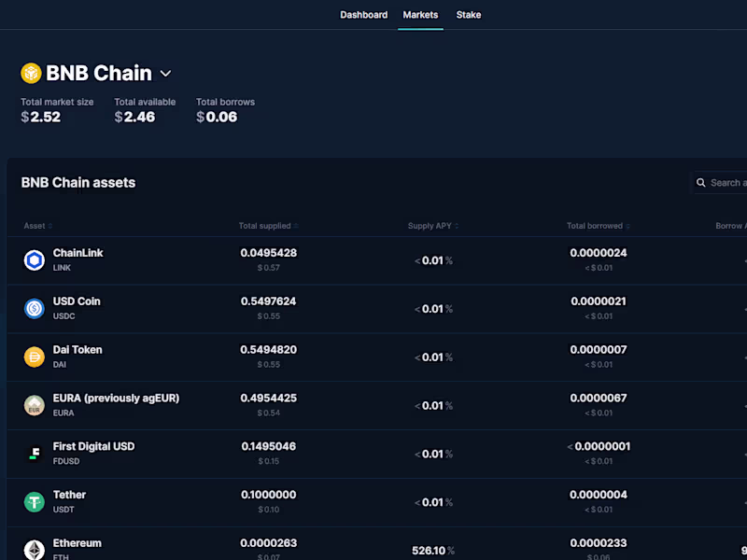Switch to the Dashboard tab
The width and height of the screenshot is (747, 560).
tap(364, 14)
